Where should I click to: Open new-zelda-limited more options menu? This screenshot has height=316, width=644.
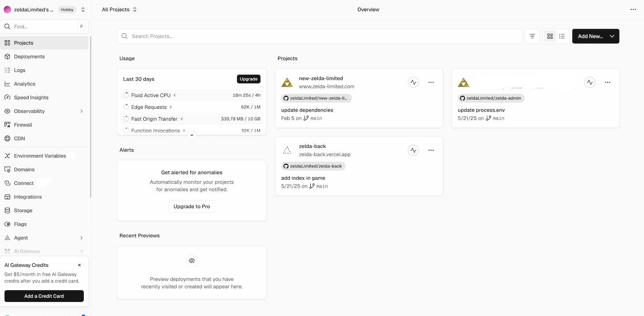pyautogui.click(x=431, y=83)
